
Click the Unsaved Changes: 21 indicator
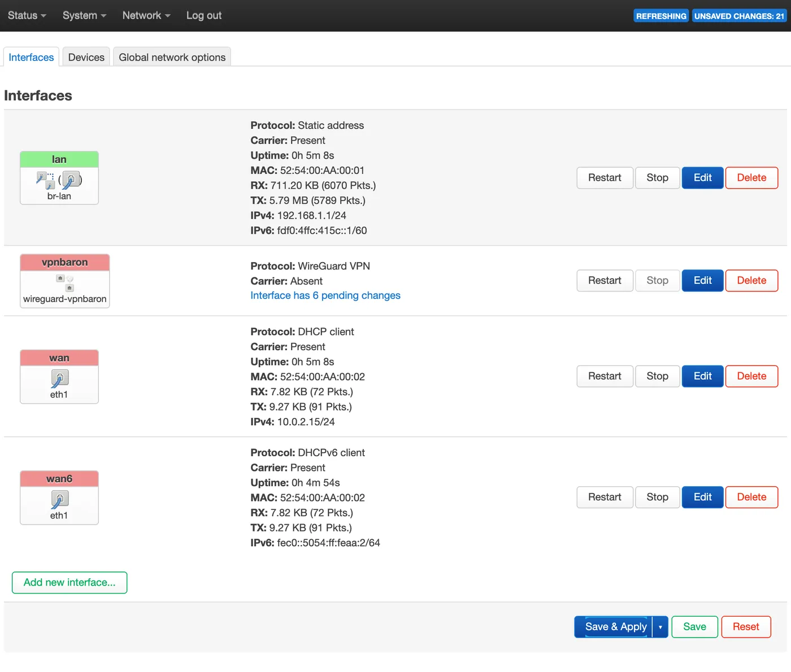(740, 16)
